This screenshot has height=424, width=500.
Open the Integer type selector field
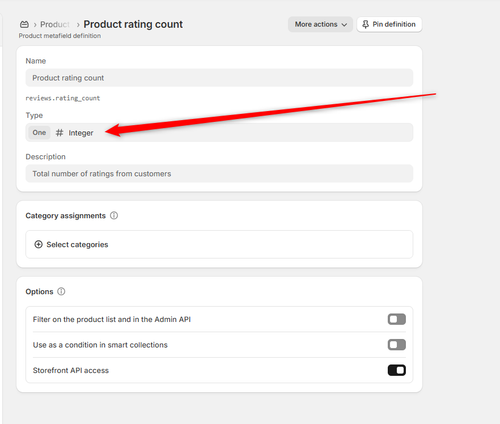pos(219,132)
